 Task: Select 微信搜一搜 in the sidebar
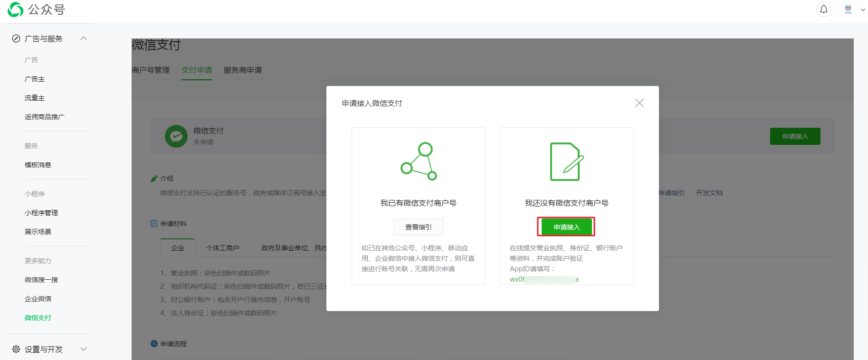41,280
